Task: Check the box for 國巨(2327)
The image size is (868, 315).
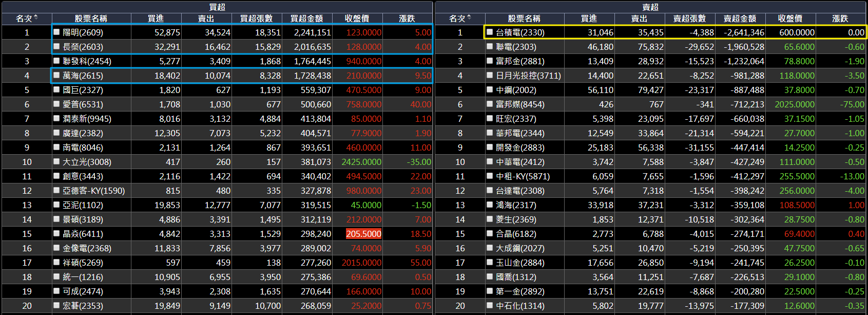Action: [x=57, y=89]
